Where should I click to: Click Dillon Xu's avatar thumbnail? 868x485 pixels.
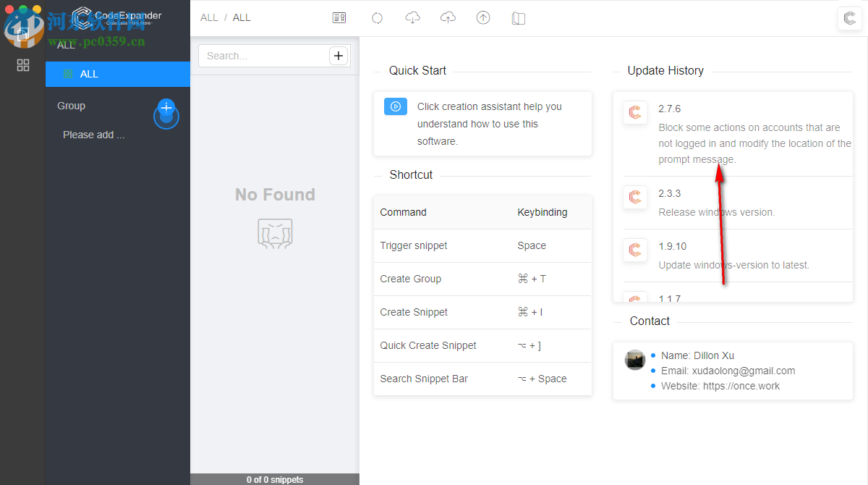pos(635,360)
